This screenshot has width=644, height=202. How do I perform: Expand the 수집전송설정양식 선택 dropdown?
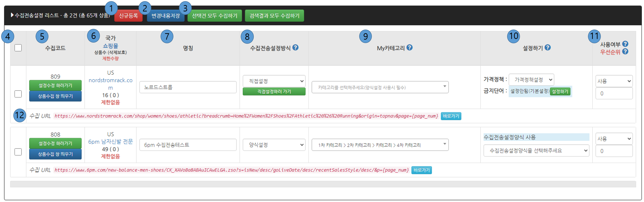tap(536, 151)
